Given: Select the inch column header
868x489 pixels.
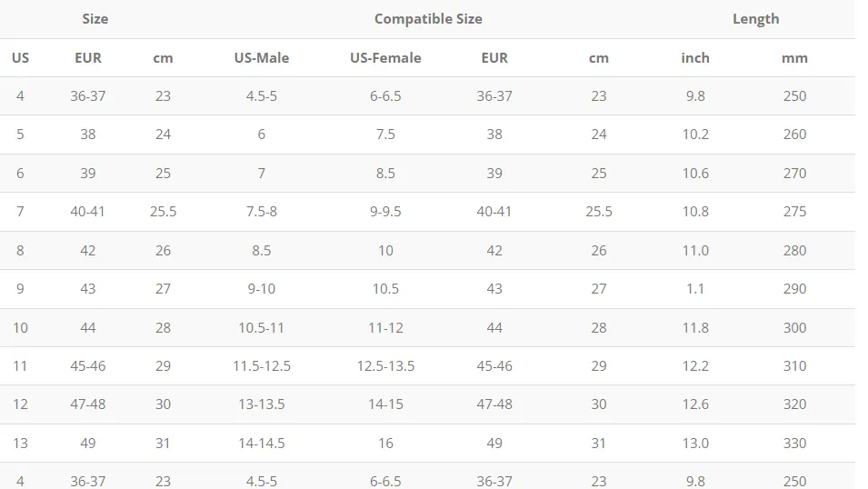Looking at the screenshot, I should coord(695,57).
